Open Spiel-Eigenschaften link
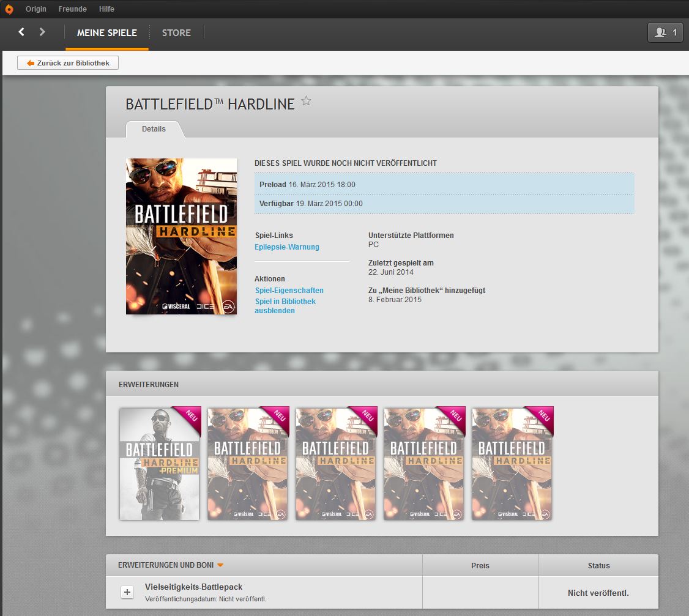Screen dimensions: 689x616 coord(289,291)
